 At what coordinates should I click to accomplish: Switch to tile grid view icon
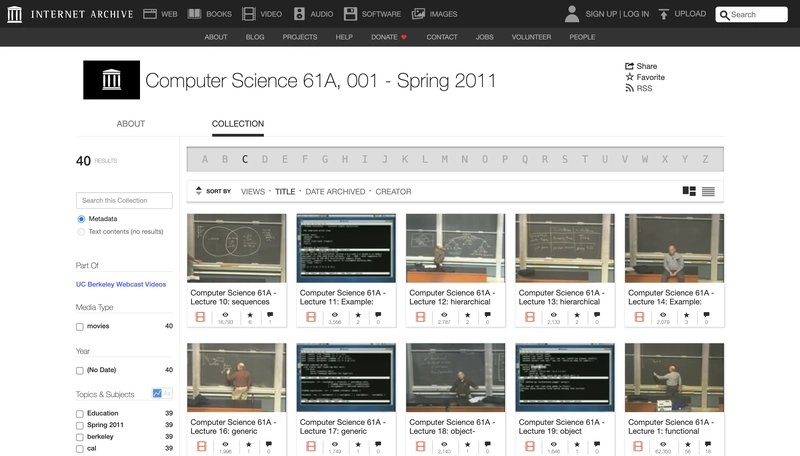[689, 191]
